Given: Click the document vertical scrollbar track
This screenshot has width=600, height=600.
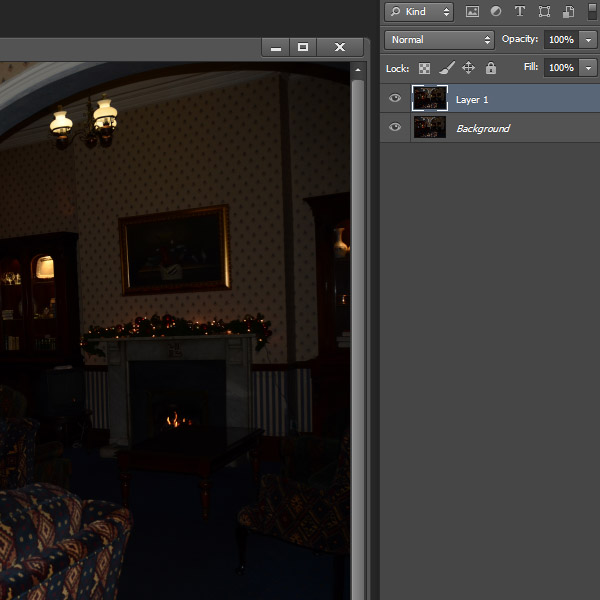Looking at the screenshot, I should 358,339.
